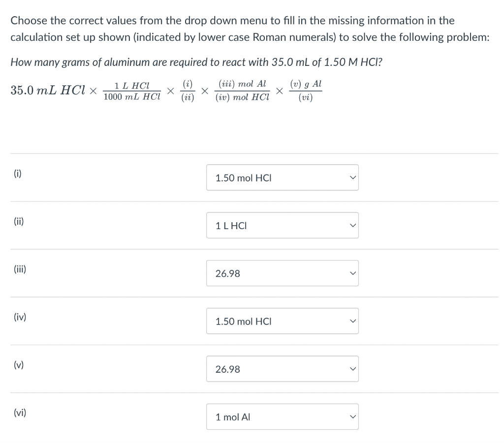Click the (i) row label

point(18,174)
